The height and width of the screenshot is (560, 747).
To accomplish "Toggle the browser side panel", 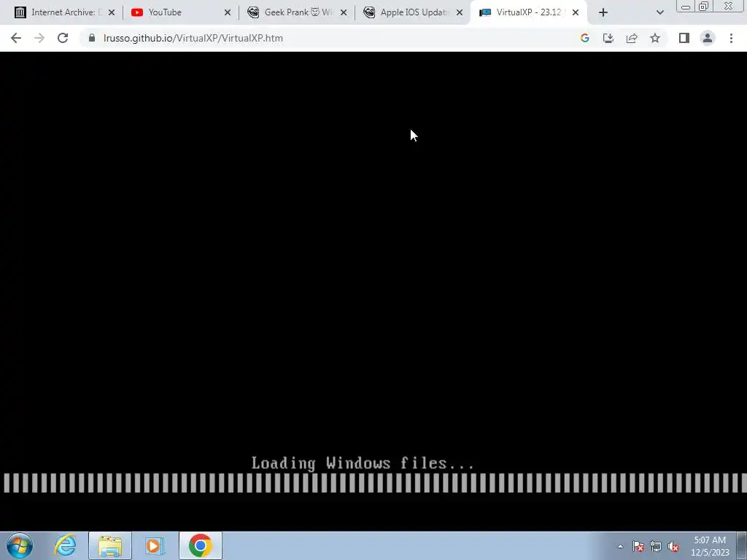I will click(x=684, y=38).
